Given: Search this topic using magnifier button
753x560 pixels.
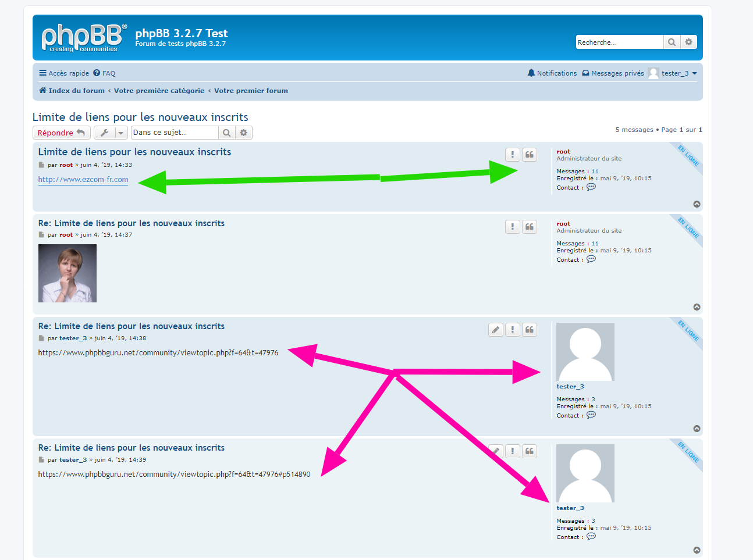Looking at the screenshot, I should (x=226, y=133).
